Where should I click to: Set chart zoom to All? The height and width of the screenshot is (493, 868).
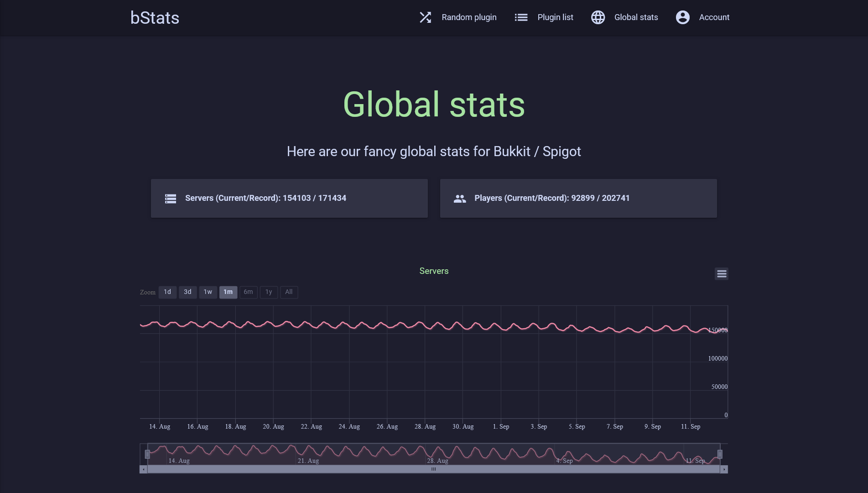pyautogui.click(x=289, y=292)
